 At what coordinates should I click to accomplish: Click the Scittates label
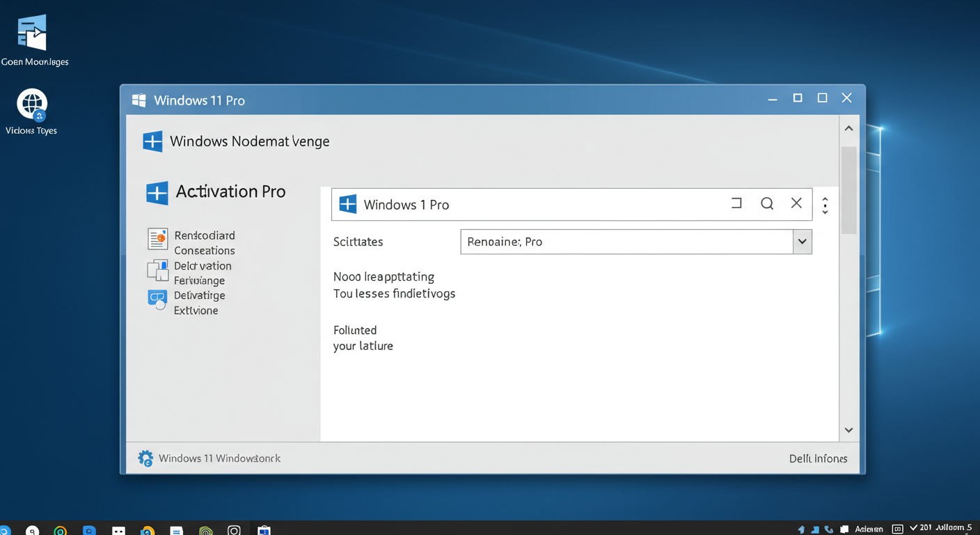(x=358, y=242)
